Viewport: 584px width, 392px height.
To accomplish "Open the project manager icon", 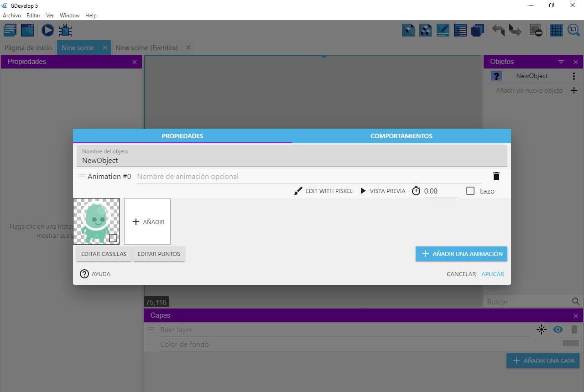I will (x=10, y=31).
